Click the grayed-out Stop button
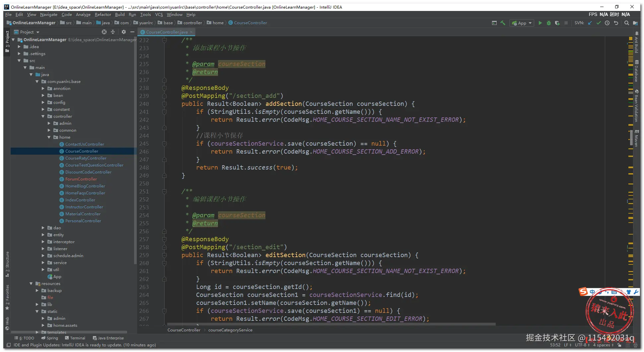Screen dimensions: 644x352 point(566,23)
